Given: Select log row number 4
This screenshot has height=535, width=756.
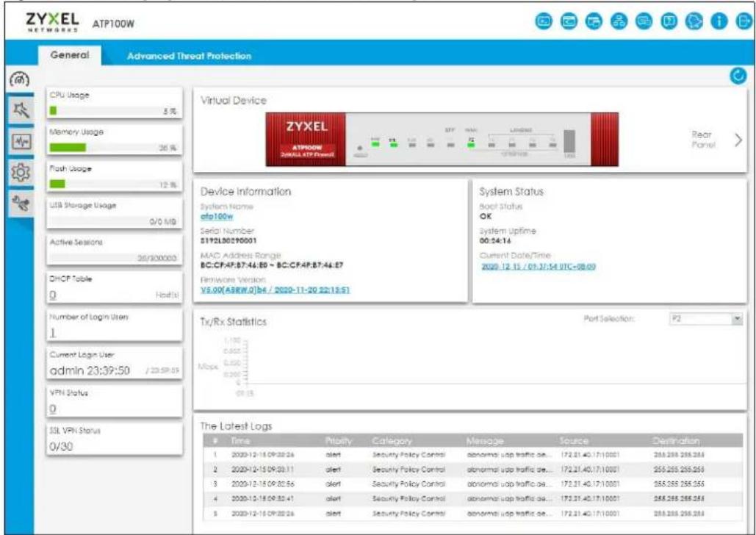Looking at the screenshot, I should [x=472, y=498].
